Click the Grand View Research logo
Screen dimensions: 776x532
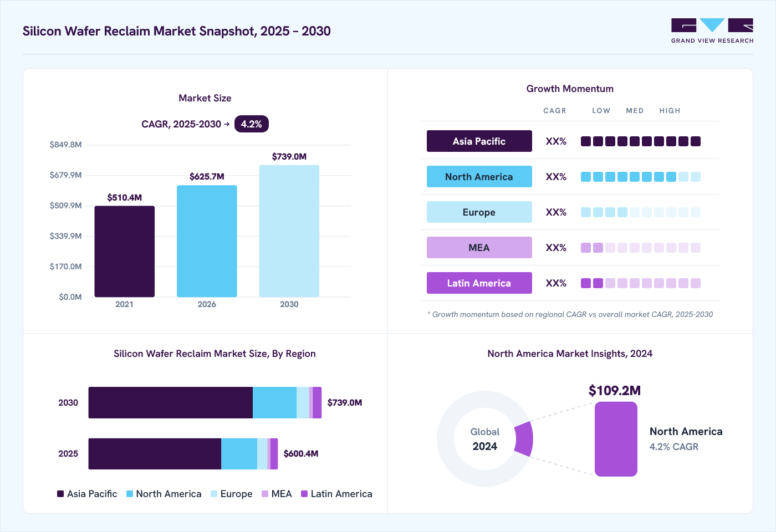point(712,31)
